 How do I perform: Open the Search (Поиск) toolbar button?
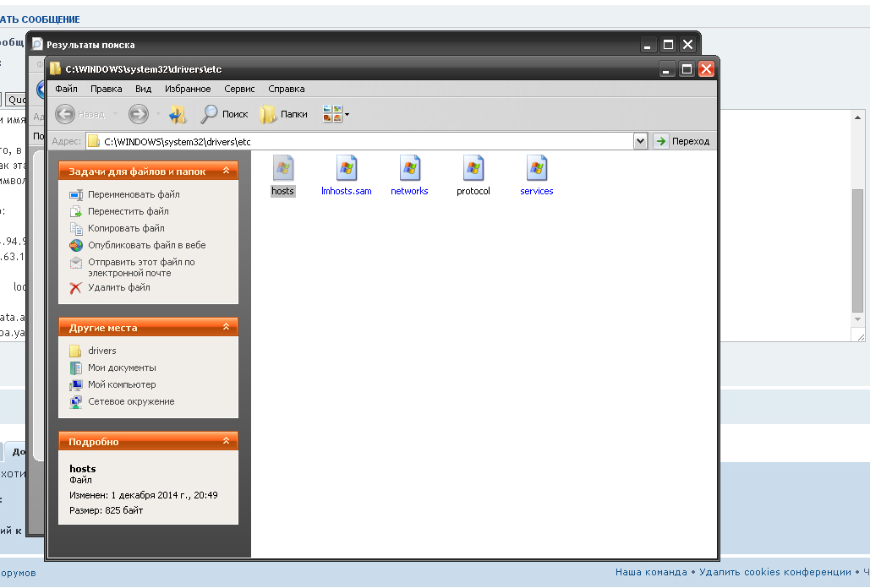pos(224,114)
